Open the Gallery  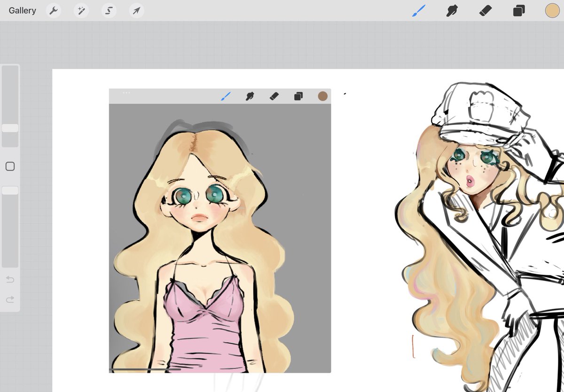[x=22, y=10]
